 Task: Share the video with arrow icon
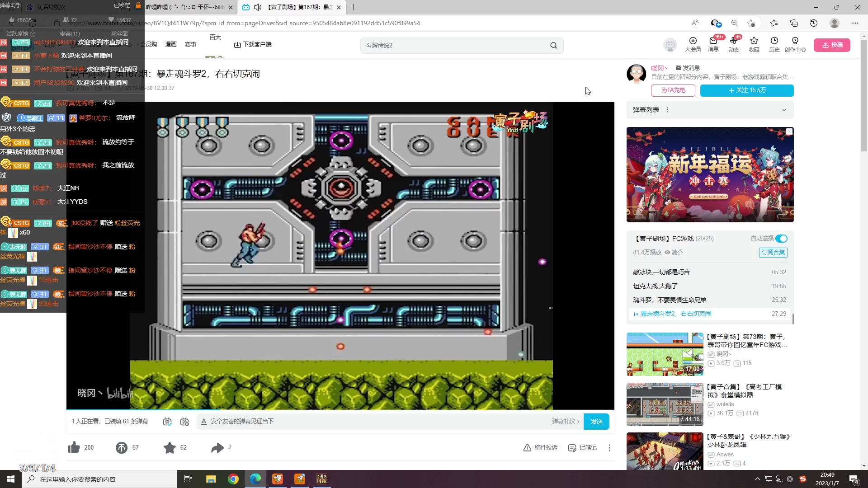(217, 447)
